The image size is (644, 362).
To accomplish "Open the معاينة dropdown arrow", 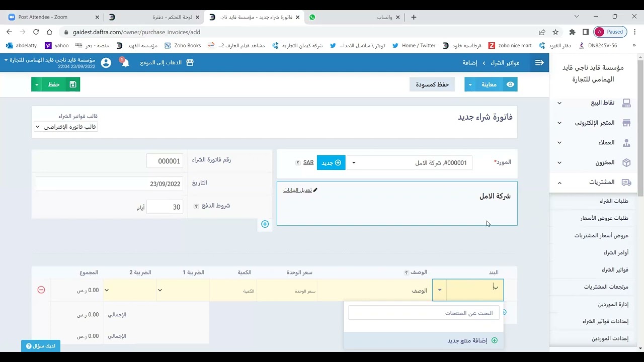I will (x=470, y=84).
